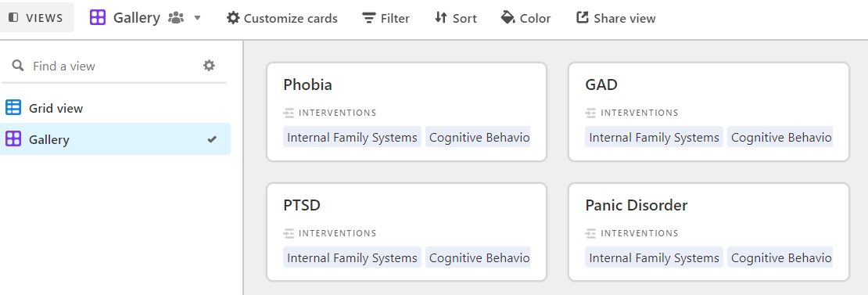Click the collaborators people icon
This screenshot has height=295, width=868.
(175, 18)
